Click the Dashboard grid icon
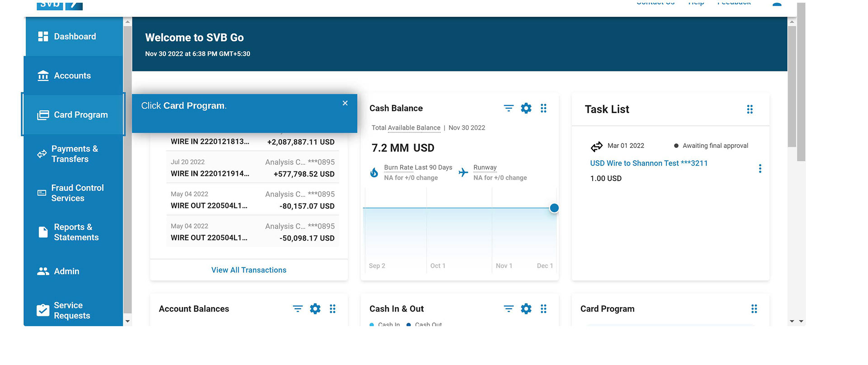This screenshot has height=365, width=868. tap(43, 37)
